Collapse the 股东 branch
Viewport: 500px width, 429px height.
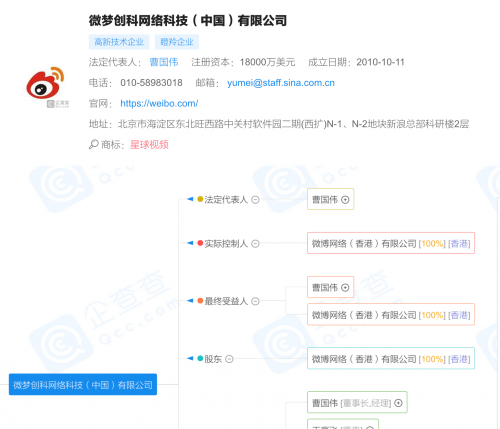229,359
